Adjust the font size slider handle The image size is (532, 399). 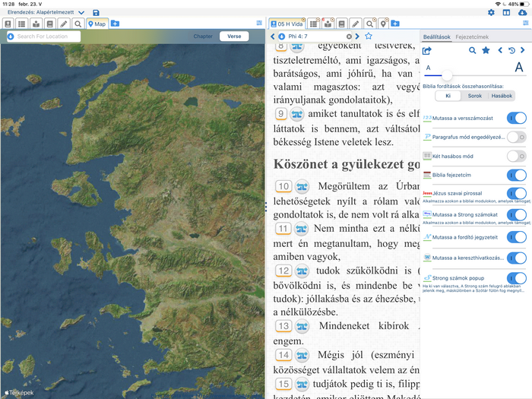pyautogui.click(x=447, y=75)
